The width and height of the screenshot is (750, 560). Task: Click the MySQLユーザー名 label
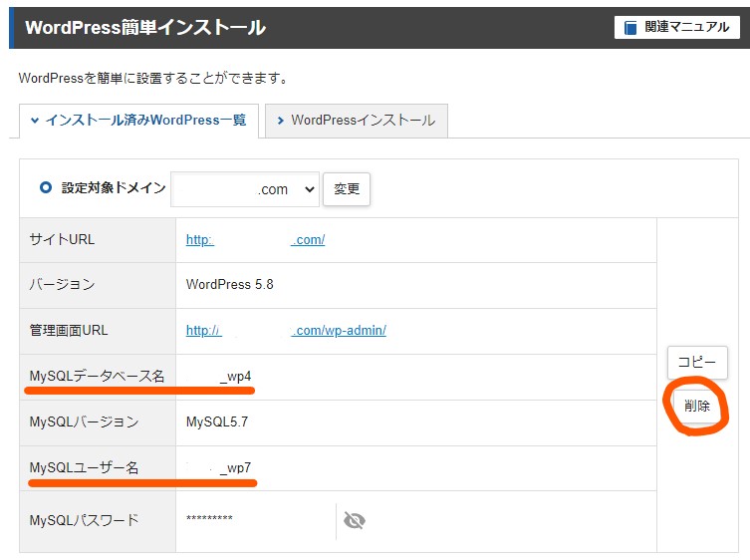[85, 467]
